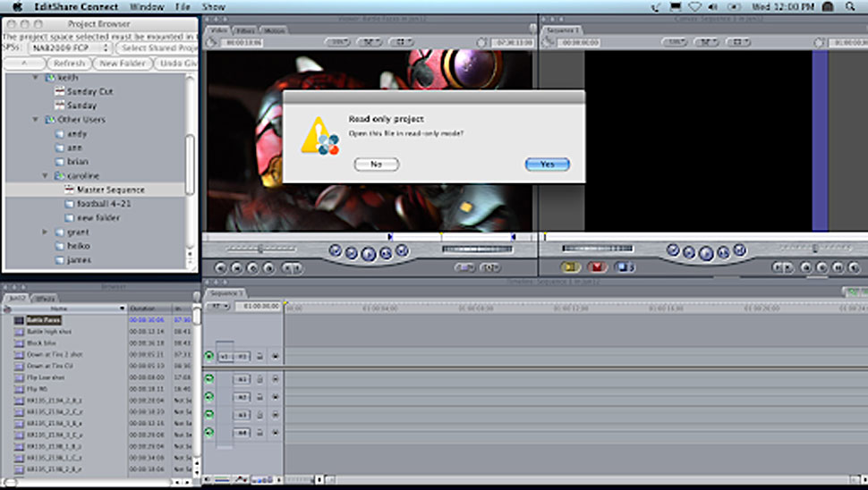Viewport: 868px width, 490px height.
Task: Collapse the Other Users group
Action: (x=36, y=120)
